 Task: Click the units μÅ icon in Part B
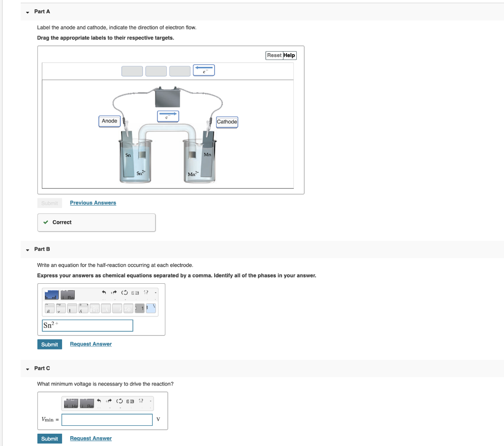[x=107, y=308]
